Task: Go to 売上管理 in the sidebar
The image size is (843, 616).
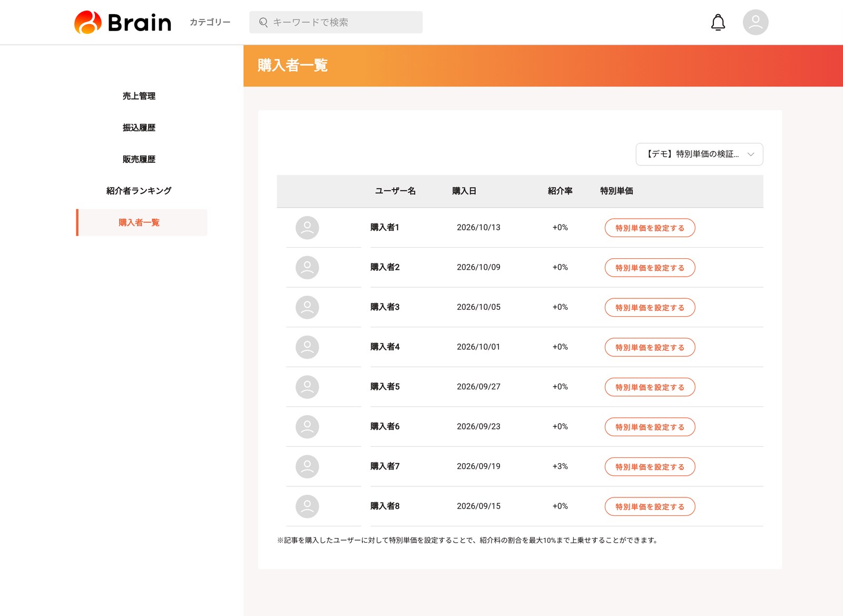Action: click(139, 96)
